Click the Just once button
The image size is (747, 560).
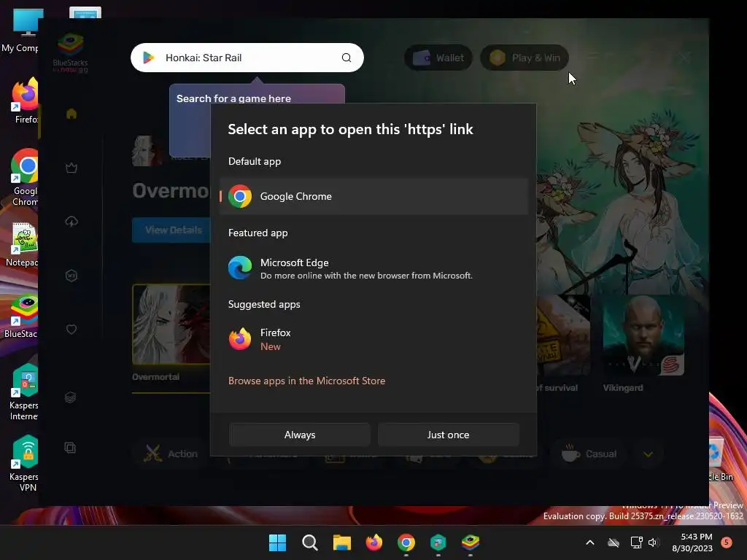point(449,435)
